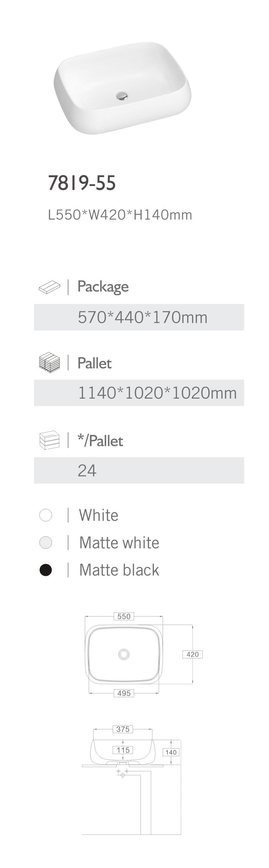
Task: Click the 420 depth dimension label
Action: [192, 654]
